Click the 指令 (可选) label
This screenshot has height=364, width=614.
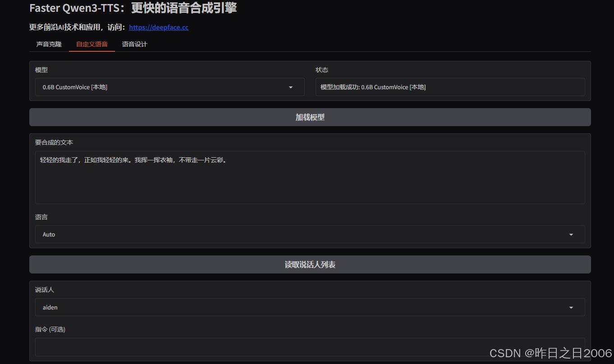click(x=50, y=329)
